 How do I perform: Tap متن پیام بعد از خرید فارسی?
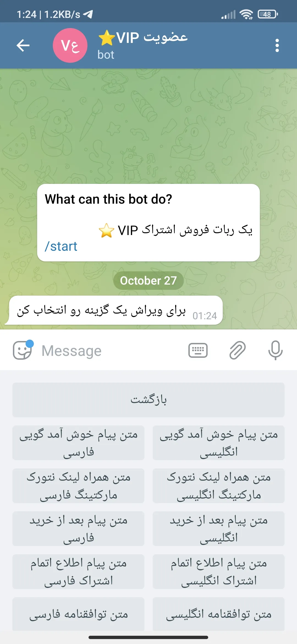click(78, 529)
